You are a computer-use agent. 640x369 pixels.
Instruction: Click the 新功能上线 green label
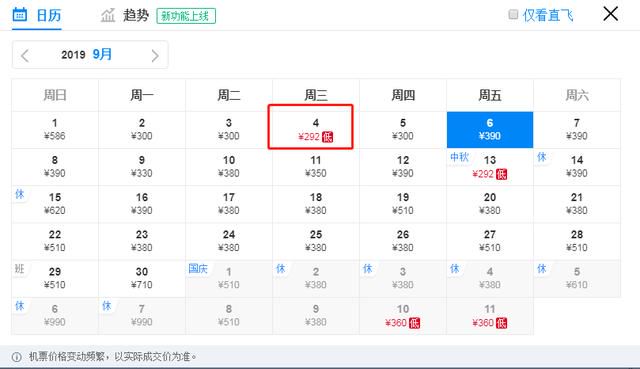[186, 16]
